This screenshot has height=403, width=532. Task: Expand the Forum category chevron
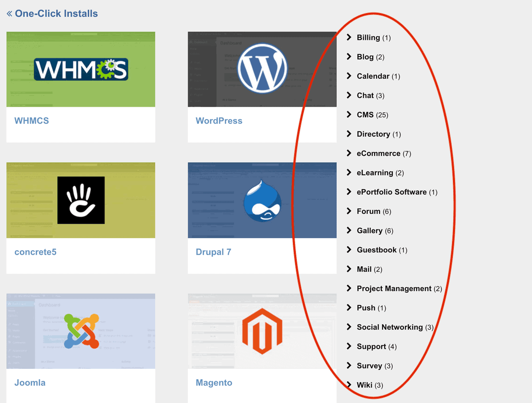[349, 211]
